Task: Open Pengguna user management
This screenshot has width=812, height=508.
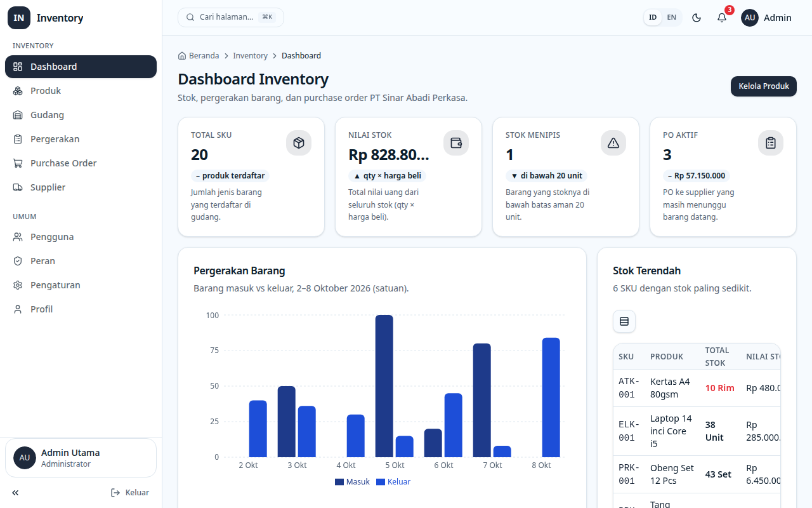Action: pos(81,237)
